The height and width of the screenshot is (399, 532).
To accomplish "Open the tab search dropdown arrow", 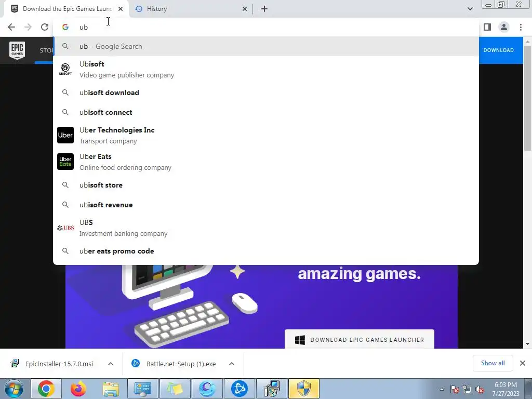I will pyautogui.click(x=470, y=9).
